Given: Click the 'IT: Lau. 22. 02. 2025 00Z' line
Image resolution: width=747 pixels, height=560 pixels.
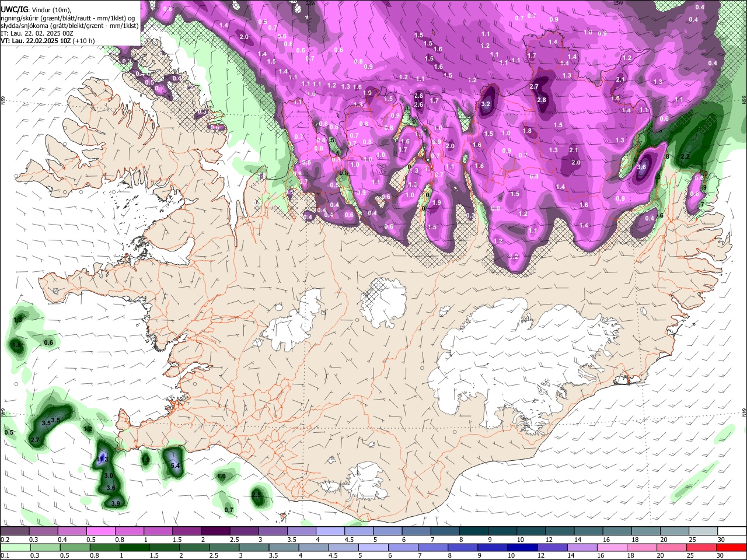Looking at the screenshot, I should pos(37,33).
